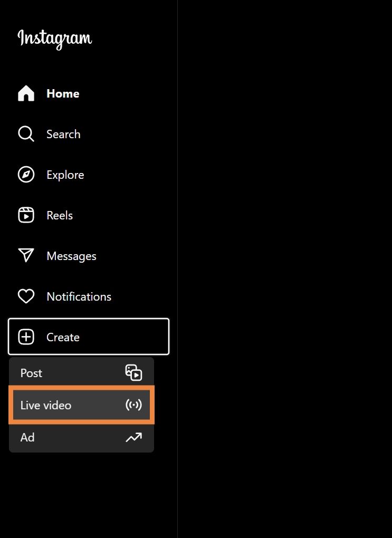This screenshot has height=538, width=392.
Task: Select Post from the Create menu
Action: tap(81, 372)
